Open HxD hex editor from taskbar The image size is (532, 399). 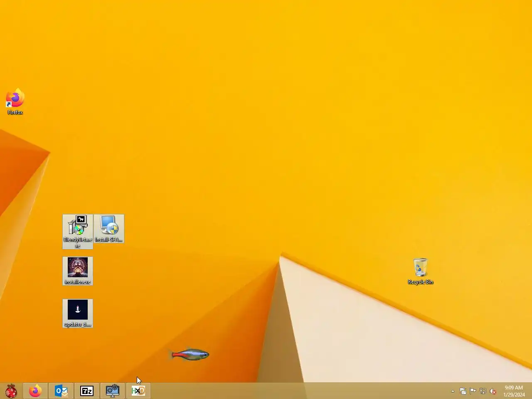(138, 391)
